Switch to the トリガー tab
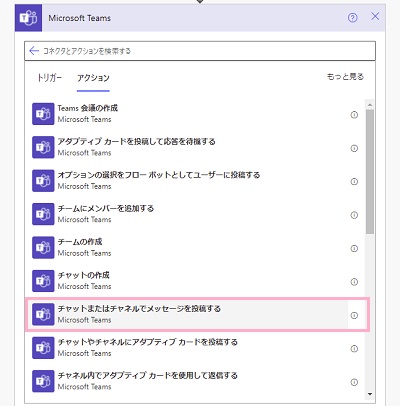 click(49, 78)
